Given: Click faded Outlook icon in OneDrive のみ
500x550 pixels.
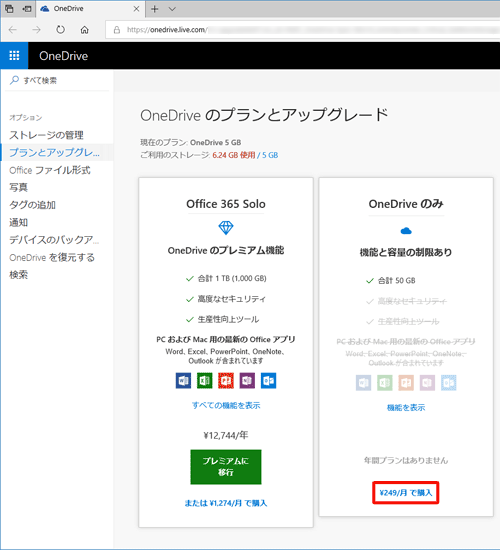Looking at the screenshot, I should [x=449, y=383].
